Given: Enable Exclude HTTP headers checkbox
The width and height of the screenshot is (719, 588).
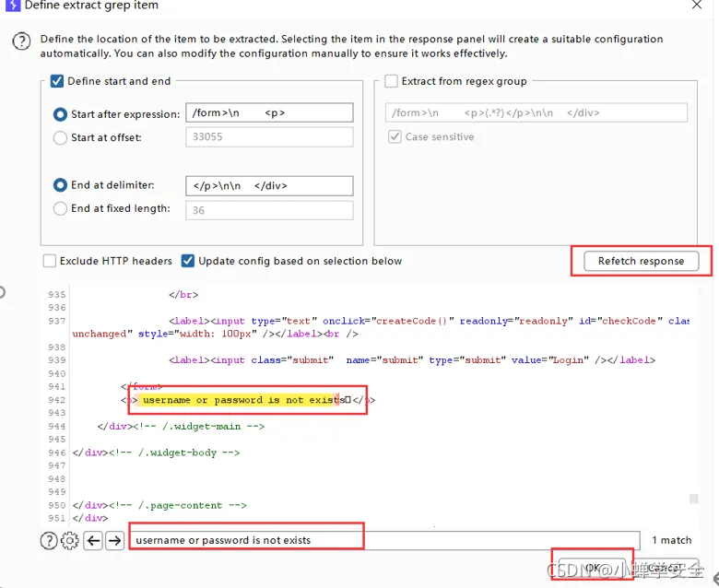Looking at the screenshot, I should pyautogui.click(x=49, y=261).
